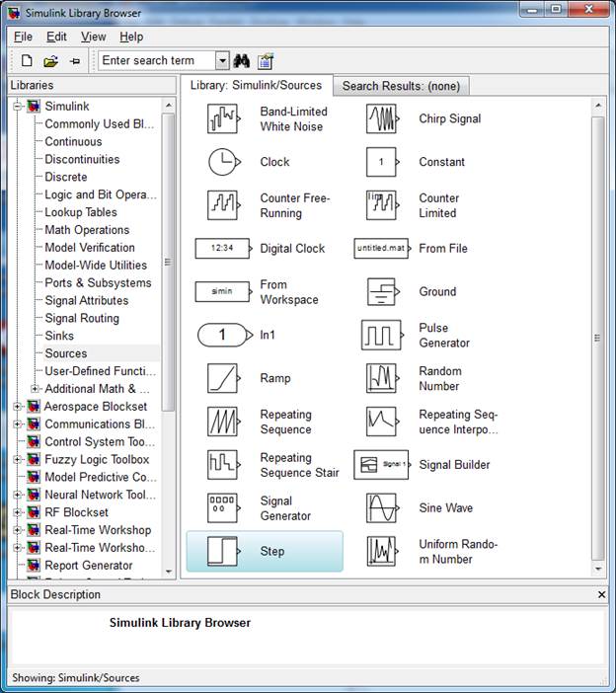The width and height of the screenshot is (616, 693).
Task: Open the Help menu
Action: 131,37
